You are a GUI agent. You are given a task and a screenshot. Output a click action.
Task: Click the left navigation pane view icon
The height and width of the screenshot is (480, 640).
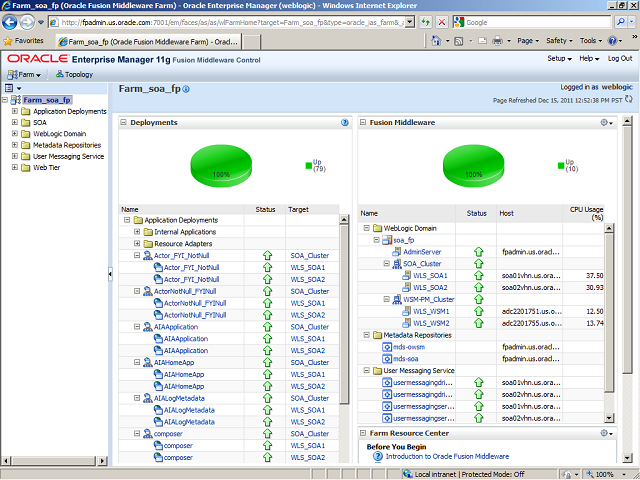tap(9, 89)
